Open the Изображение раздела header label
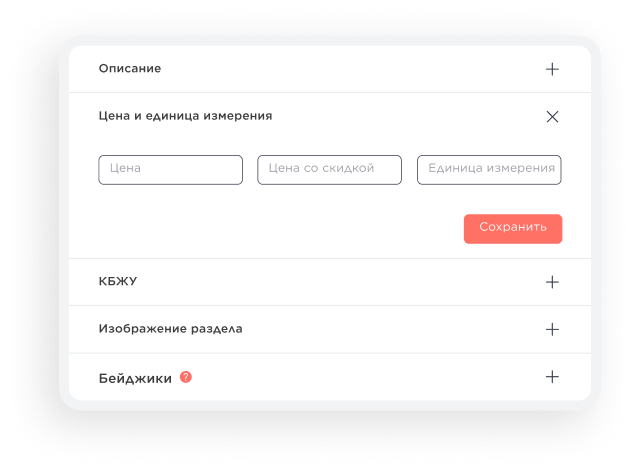 [x=170, y=329]
